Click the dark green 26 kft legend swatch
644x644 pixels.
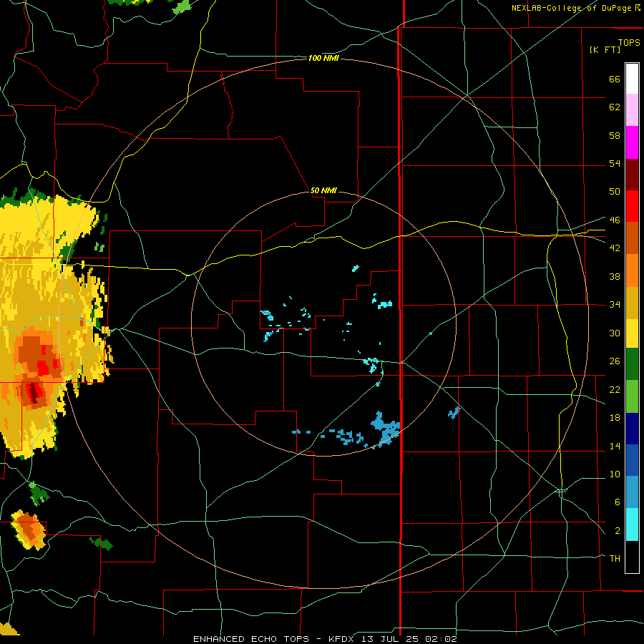[x=632, y=364]
